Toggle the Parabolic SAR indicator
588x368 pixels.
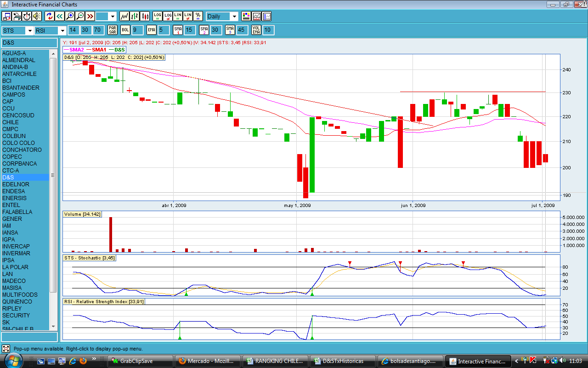[113, 30]
